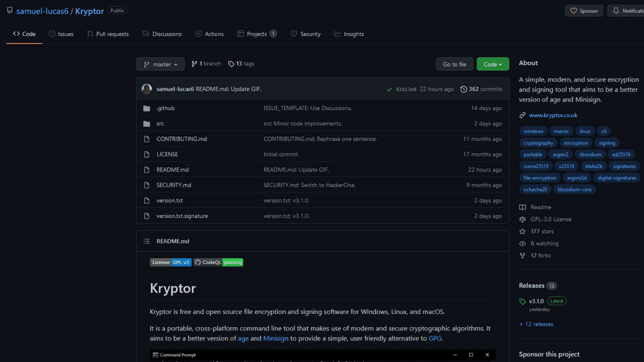
Task: View the 362 commits history
Action: pyautogui.click(x=481, y=89)
